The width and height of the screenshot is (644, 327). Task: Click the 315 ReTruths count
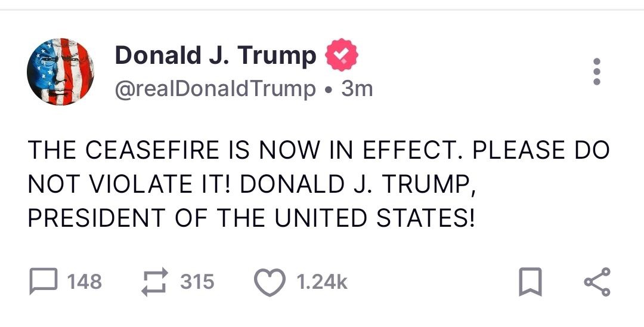(197, 282)
